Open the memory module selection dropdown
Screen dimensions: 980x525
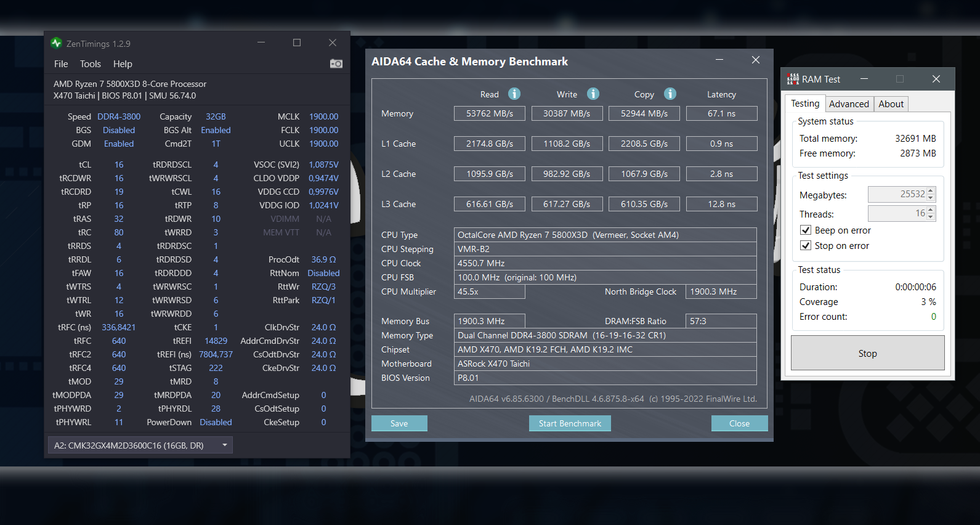coord(140,445)
